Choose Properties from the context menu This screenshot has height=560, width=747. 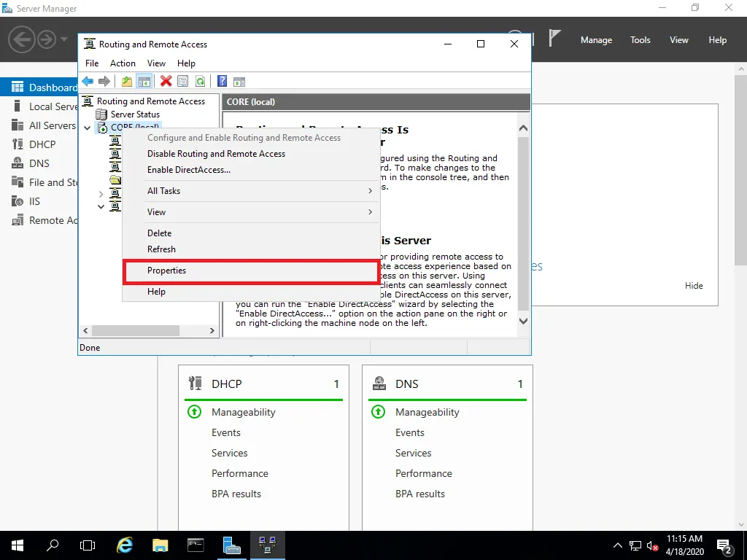point(251,271)
